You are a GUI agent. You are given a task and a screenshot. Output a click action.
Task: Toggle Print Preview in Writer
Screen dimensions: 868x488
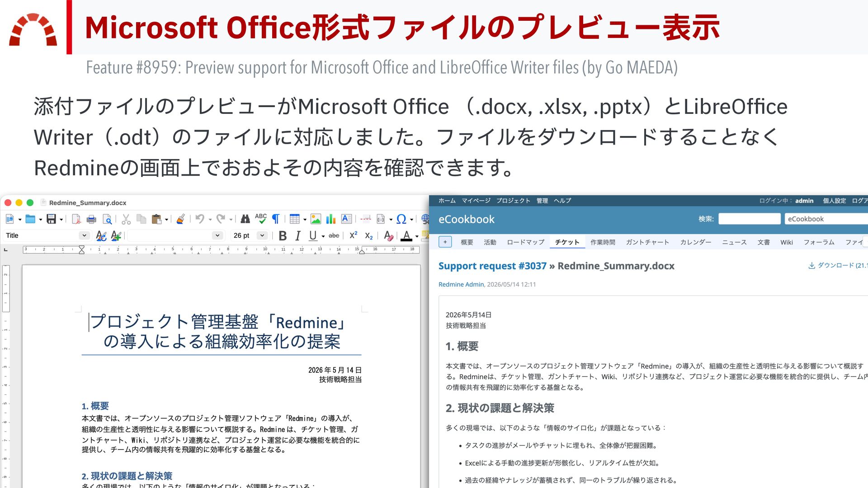coord(107,220)
